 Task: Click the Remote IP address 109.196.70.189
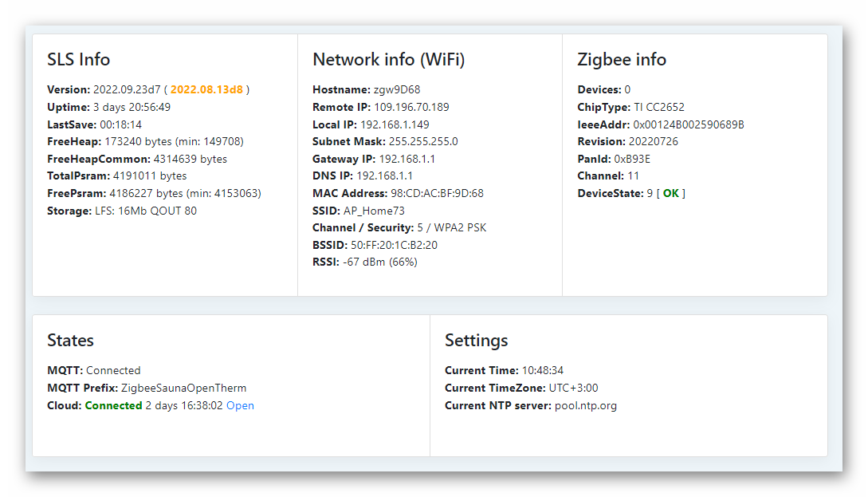pos(411,107)
